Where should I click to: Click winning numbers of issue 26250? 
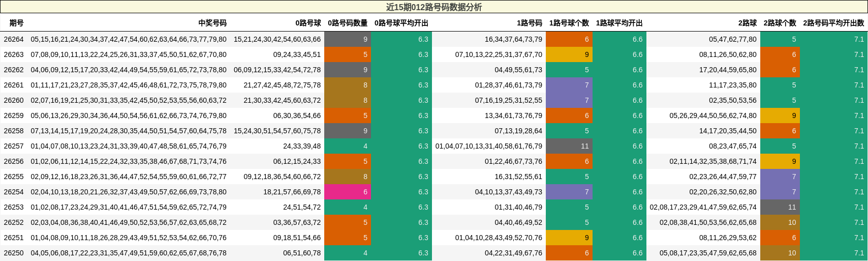tap(129, 253)
